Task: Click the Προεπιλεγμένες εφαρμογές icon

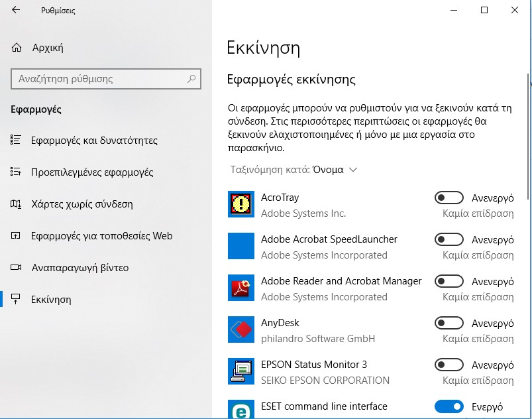Action: pos(16,172)
